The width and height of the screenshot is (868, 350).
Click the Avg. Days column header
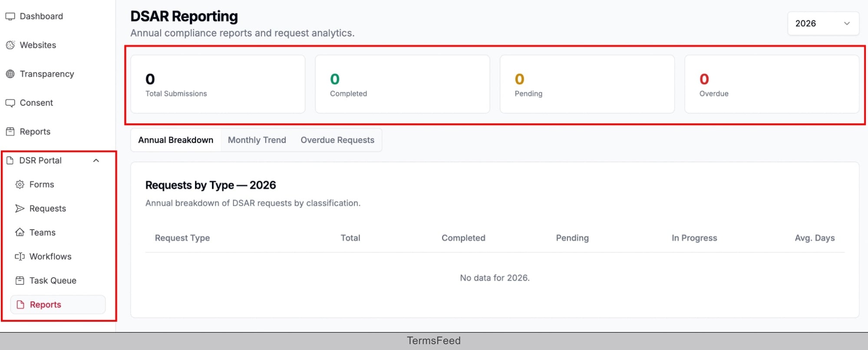(x=815, y=238)
